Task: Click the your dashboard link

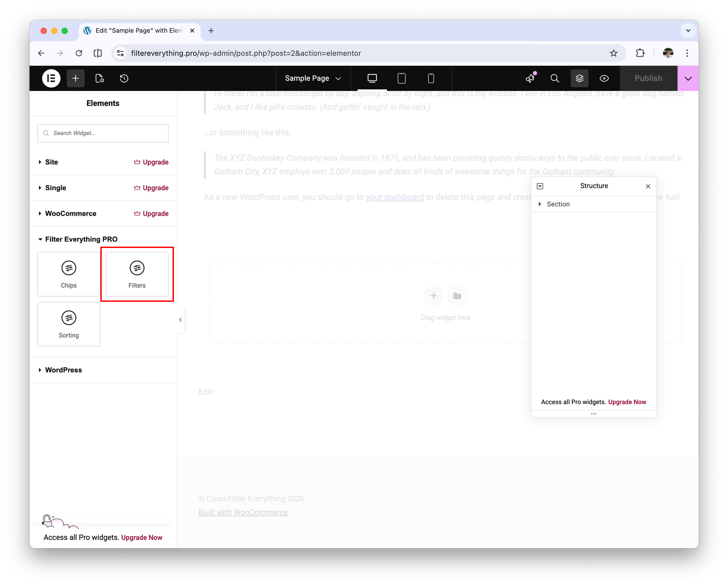Action: click(395, 197)
